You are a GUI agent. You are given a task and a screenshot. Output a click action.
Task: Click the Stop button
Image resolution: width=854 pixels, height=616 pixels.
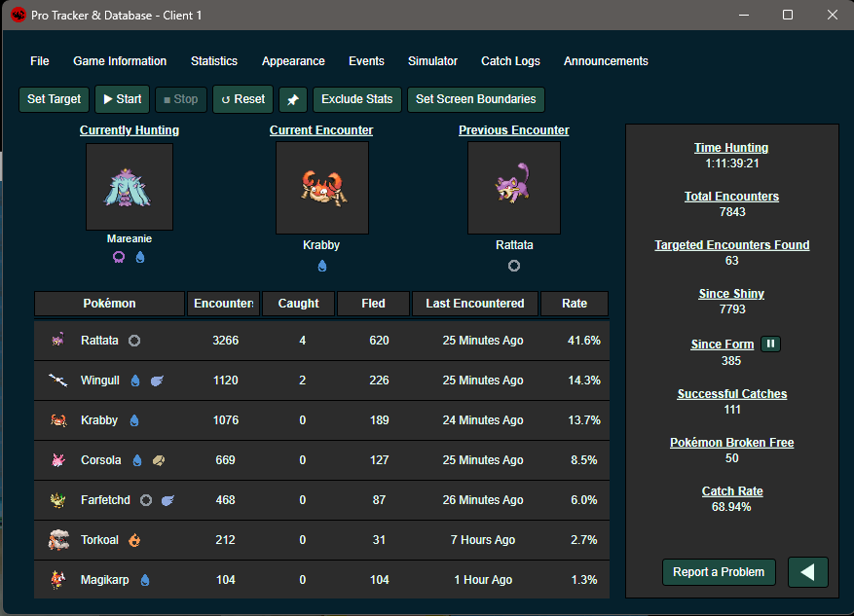pos(181,99)
